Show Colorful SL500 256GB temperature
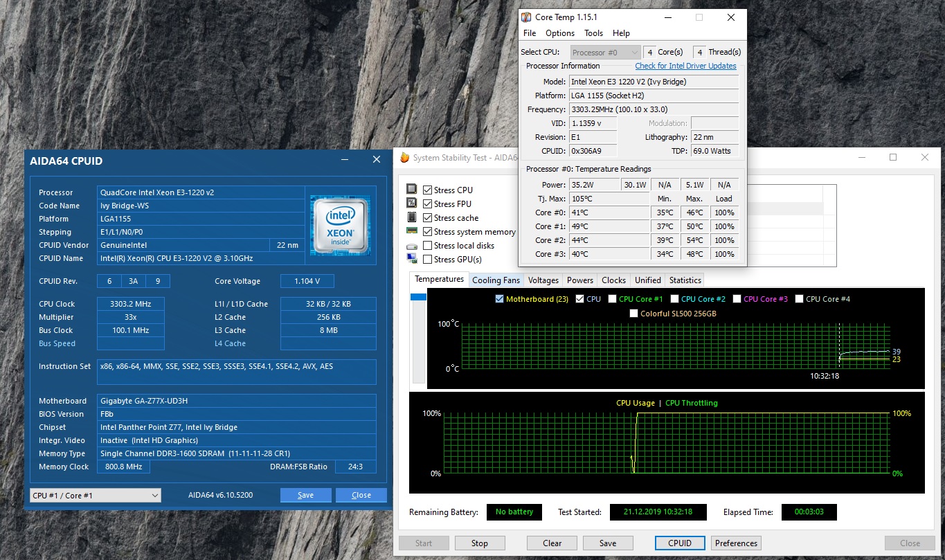Image resolution: width=945 pixels, height=560 pixels. coord(633,314)
